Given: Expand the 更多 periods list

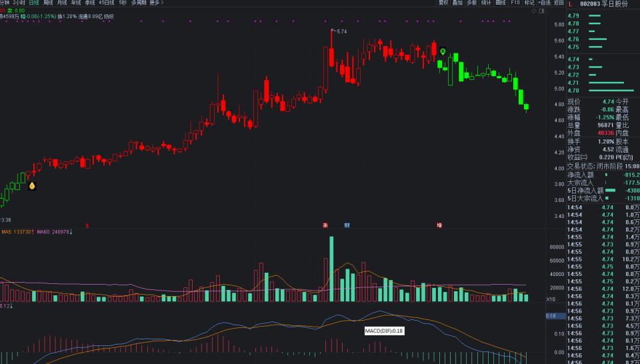Looking at the screenshot, I should click(x=156, y=3).
